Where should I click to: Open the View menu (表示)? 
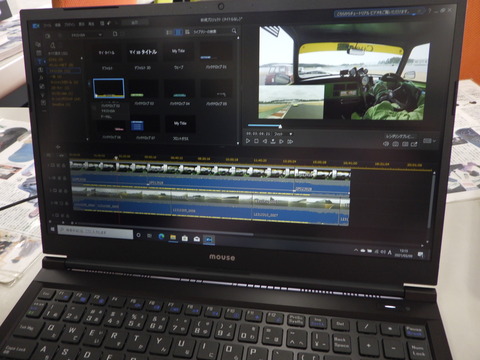pyautogui.click(x=82, y=24)
